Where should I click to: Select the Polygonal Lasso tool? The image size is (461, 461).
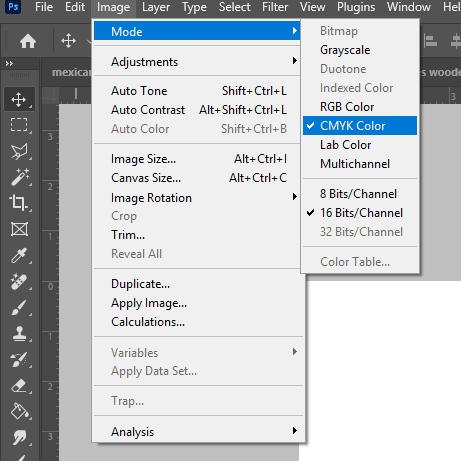coord(19,151)
